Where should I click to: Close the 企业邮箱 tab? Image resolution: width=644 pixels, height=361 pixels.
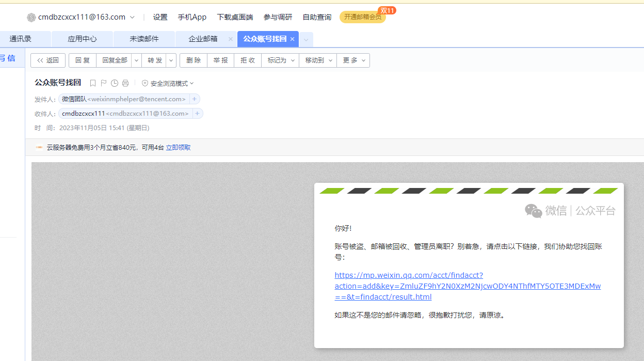(231, 39)
